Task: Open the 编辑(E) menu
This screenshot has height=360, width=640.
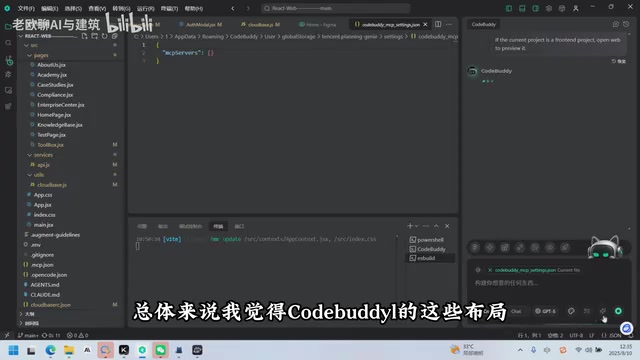Action: pyautogui.click(x=49, y=8)
